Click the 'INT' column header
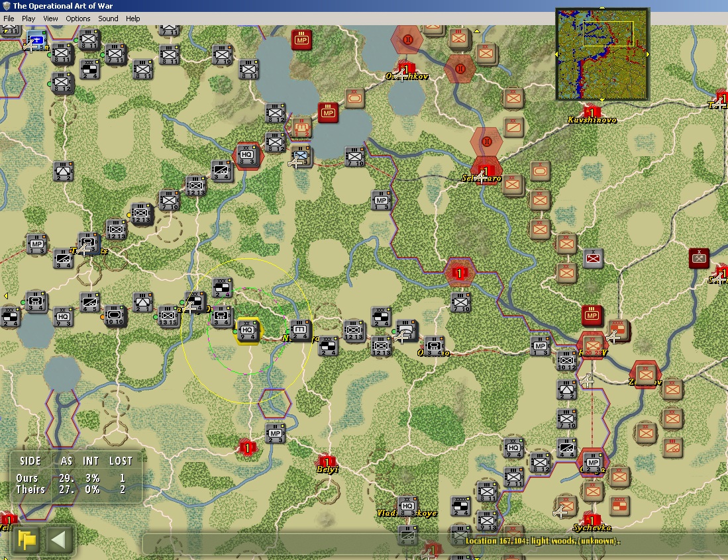Viewport: 728px width, 560px height. [91, 461]
